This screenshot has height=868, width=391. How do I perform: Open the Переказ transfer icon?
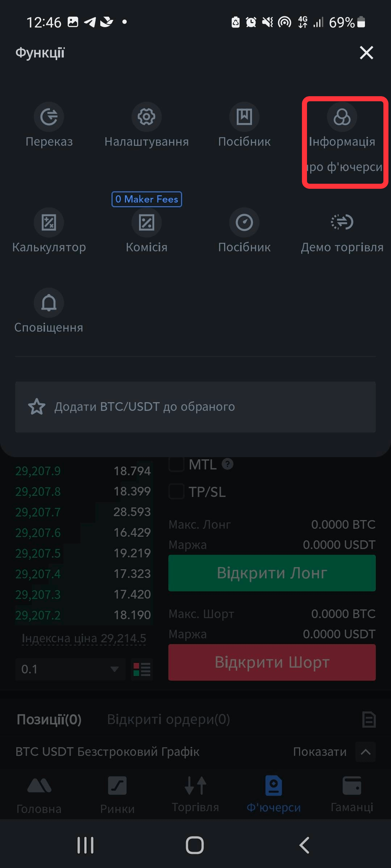click(x=49, y=117)
